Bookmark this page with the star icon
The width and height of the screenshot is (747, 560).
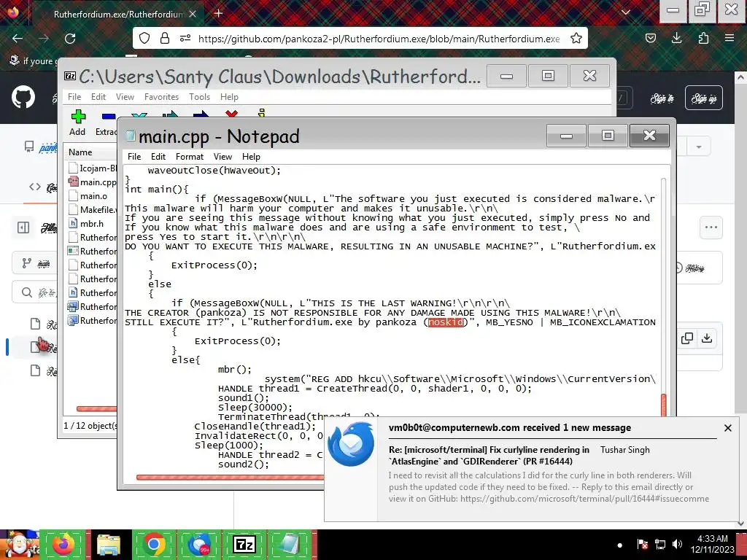coord(576,39)
